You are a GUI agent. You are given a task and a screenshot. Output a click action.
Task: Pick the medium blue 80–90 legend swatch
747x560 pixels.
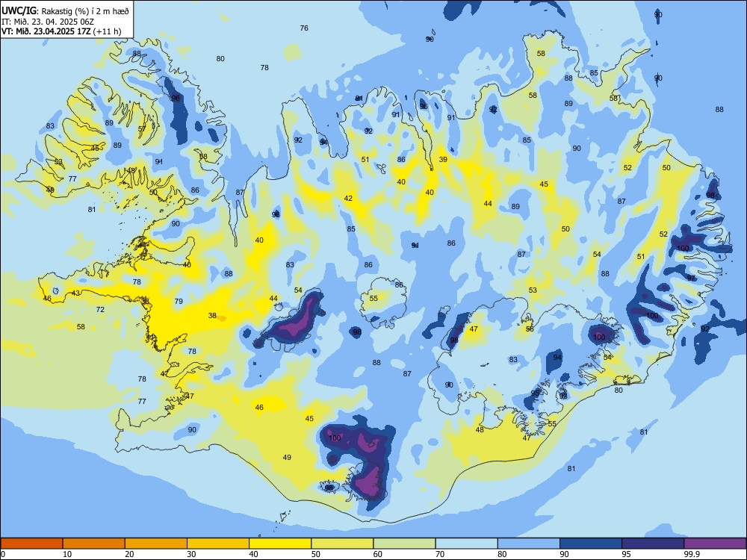(529, 544)
